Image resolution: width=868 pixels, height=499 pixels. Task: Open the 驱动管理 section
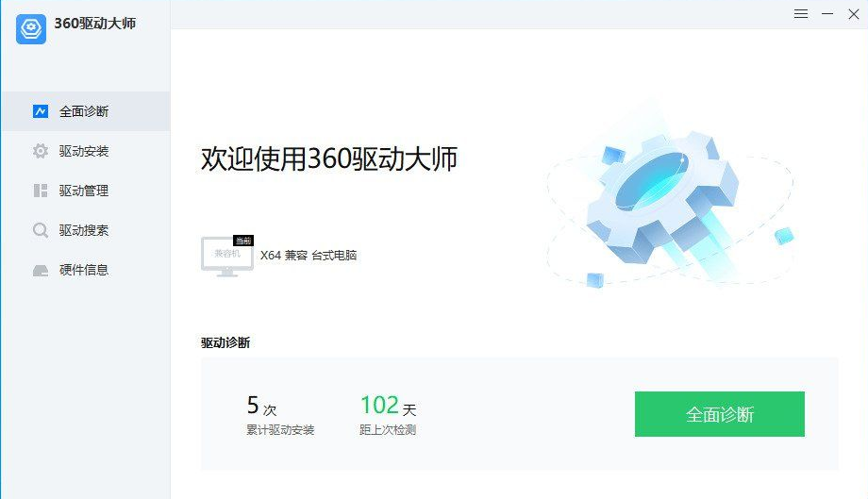click(85, 191)
